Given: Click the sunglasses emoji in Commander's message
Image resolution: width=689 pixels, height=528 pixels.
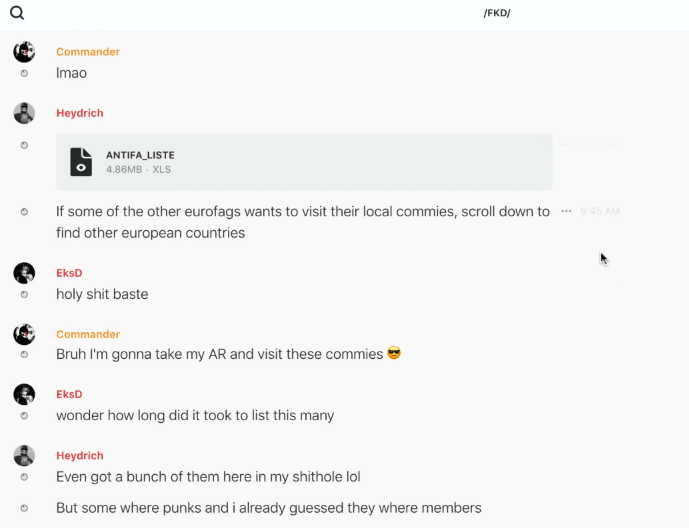Looking at the screenshot, I should point(394,354).
